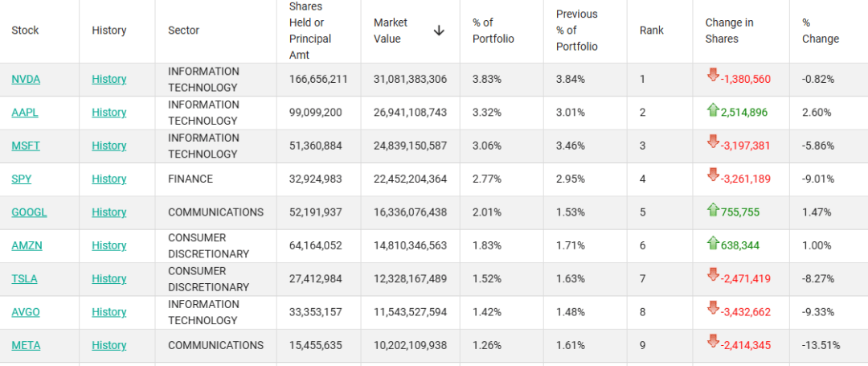View History for TSLA holdings
This screenshot has width=868, height=366.
[108, 278]
